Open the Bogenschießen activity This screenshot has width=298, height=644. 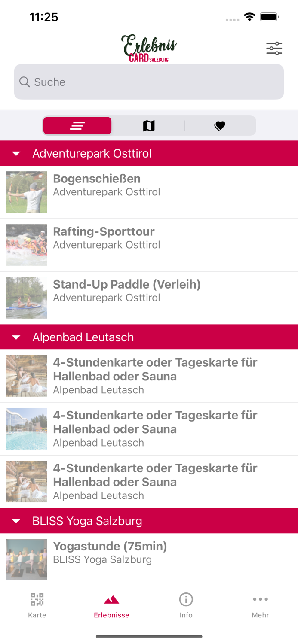[149, 191]
